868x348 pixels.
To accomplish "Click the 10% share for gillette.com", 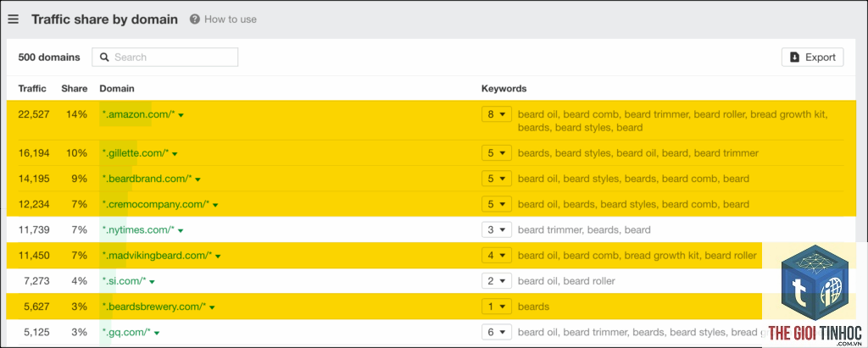I will [x=77, y=152].
